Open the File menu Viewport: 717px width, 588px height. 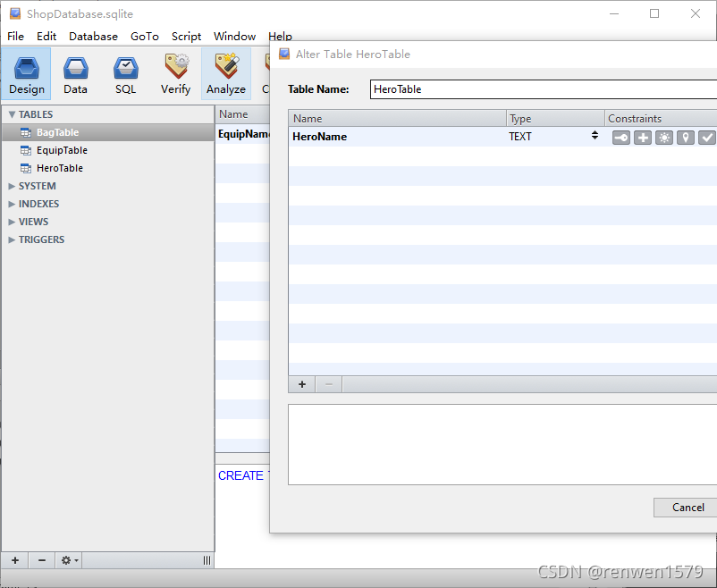pos(15,36)
